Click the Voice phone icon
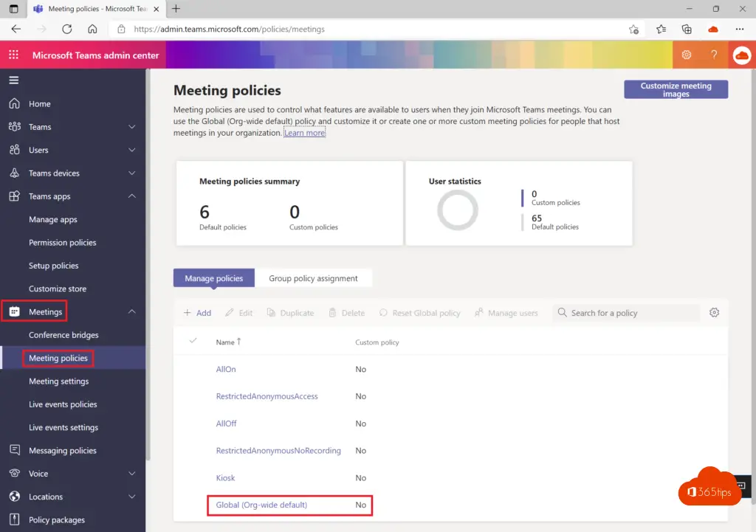The height and width of the screenshot is (532, 756). [15, 473]
